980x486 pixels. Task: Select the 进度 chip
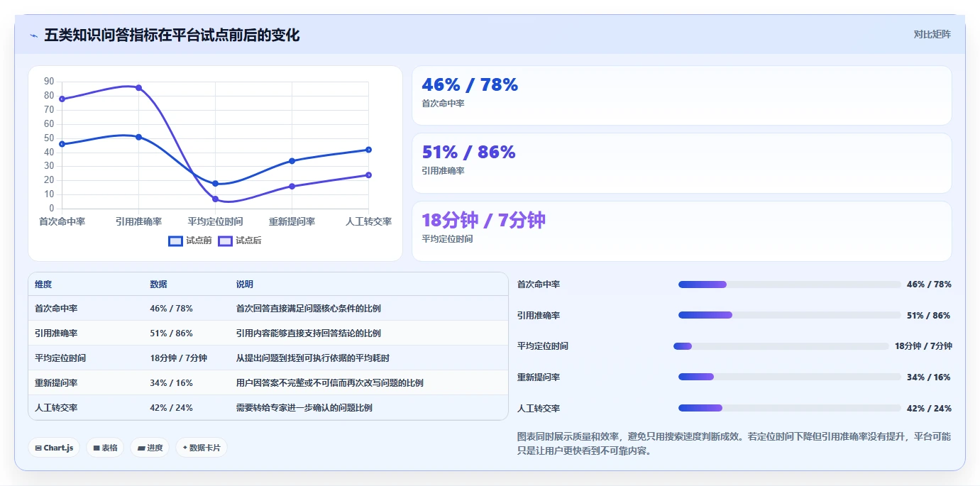(150, 448)
